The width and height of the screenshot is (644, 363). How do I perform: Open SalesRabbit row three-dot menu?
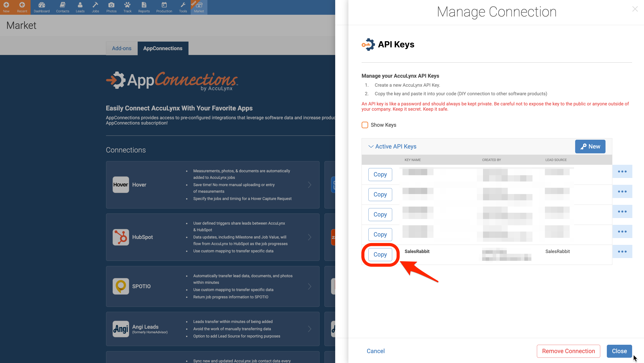pos(622,251)
